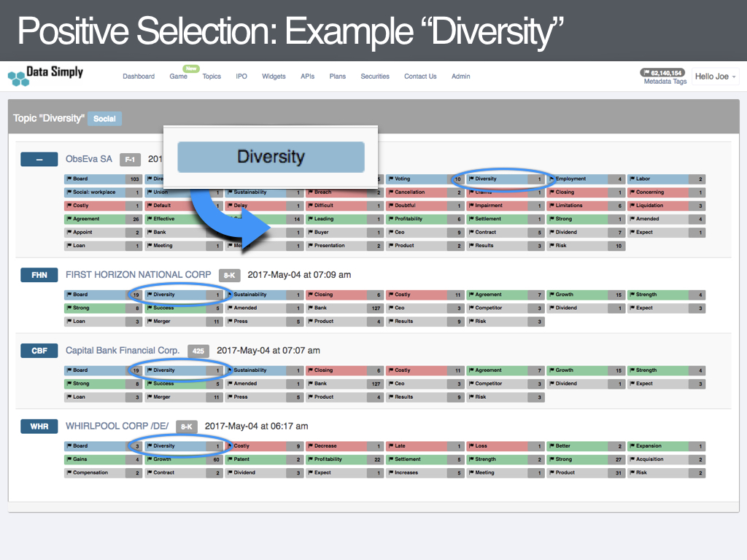Select the Whirlpool Decrease tag
The image size is (747, 560).
point(344,446)
